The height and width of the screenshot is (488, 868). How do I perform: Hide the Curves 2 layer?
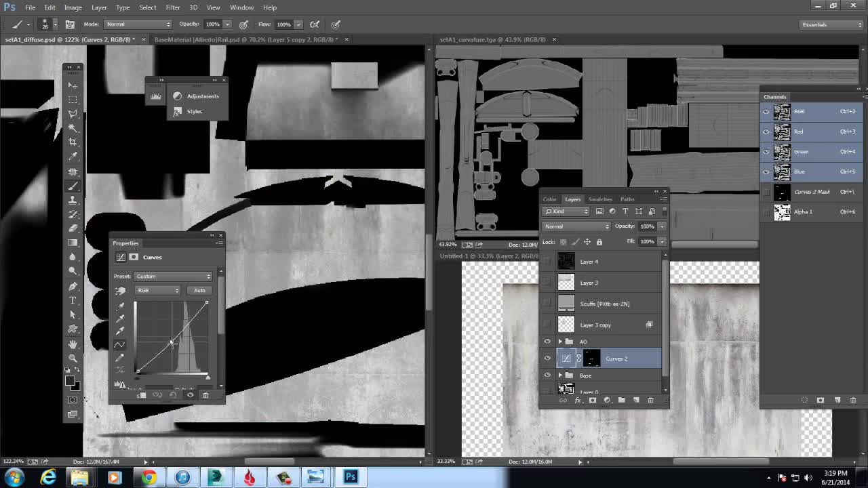tap(547, 359)
